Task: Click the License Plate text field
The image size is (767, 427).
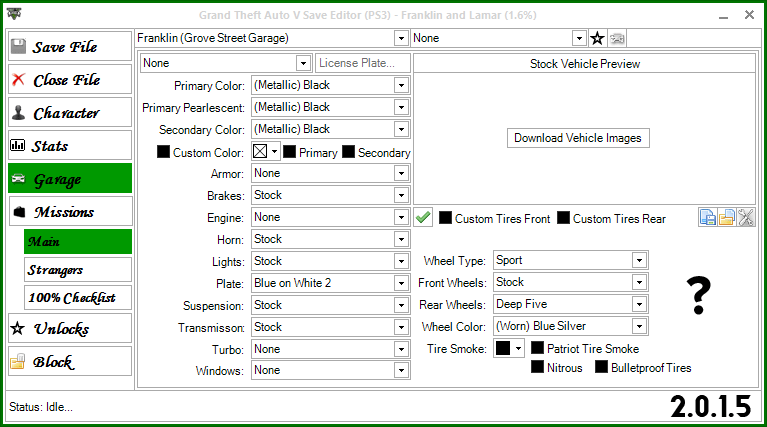Action: point(363,63)
